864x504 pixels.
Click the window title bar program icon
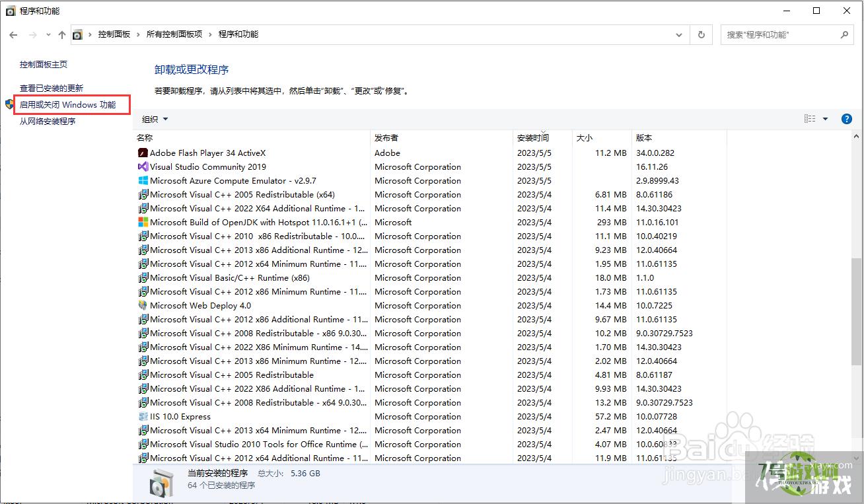pos(11,11)
